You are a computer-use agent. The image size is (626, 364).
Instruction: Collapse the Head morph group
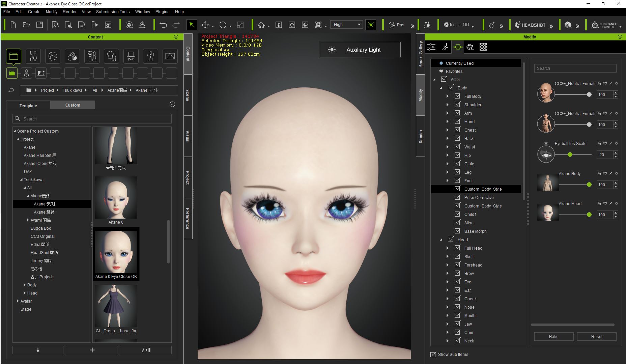[441, 240]
